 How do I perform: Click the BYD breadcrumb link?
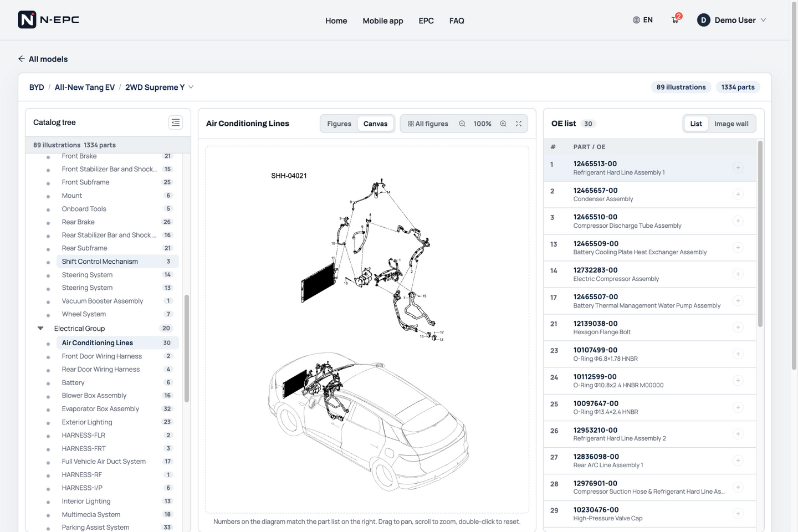[x=37, y=87]
